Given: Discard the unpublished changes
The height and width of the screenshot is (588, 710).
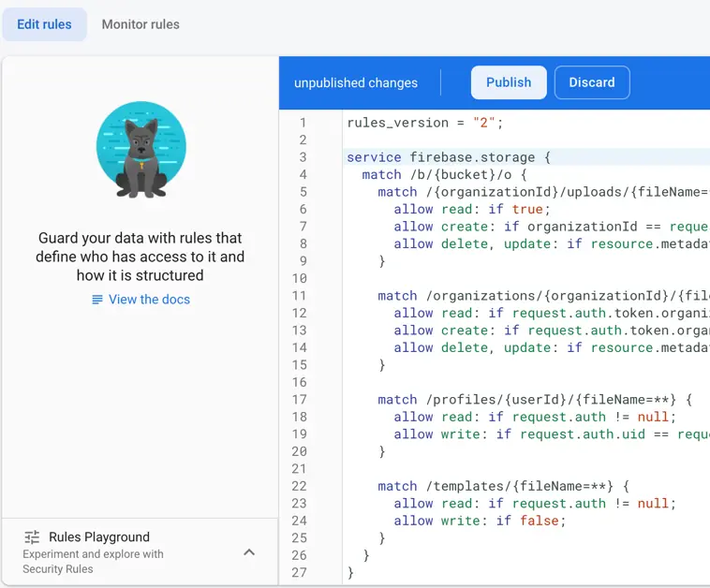Looking at the screenshot, I should pyautogui.click(x=592, y=82).
